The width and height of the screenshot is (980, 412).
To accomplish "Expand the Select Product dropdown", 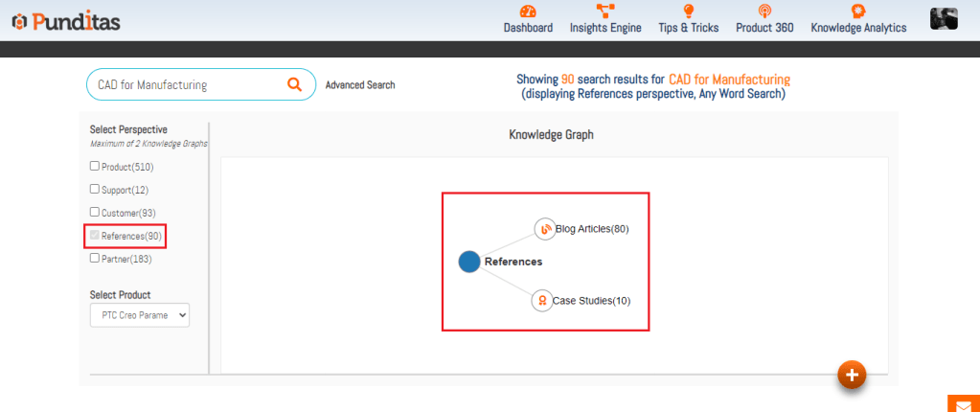I will (x=140, y=315).
